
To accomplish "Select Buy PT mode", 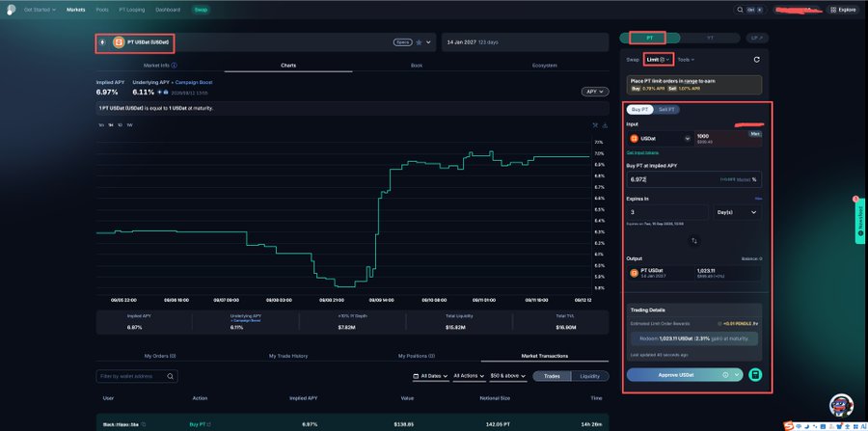I will pos(640,110).
